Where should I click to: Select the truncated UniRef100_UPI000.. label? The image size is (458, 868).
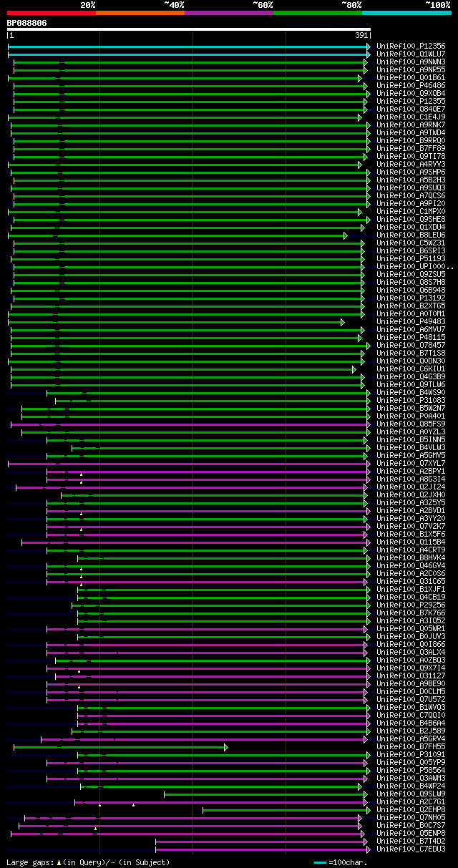tap(415, 266)
